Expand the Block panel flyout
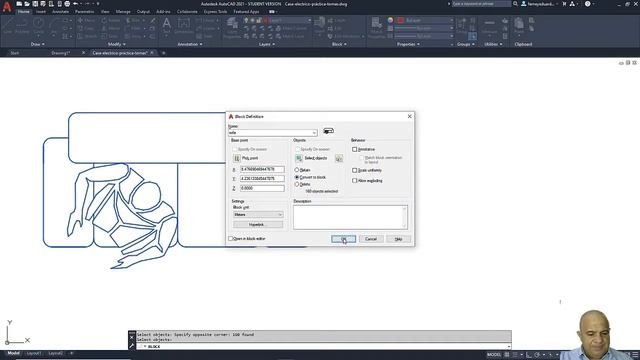 tap(339, 44)
